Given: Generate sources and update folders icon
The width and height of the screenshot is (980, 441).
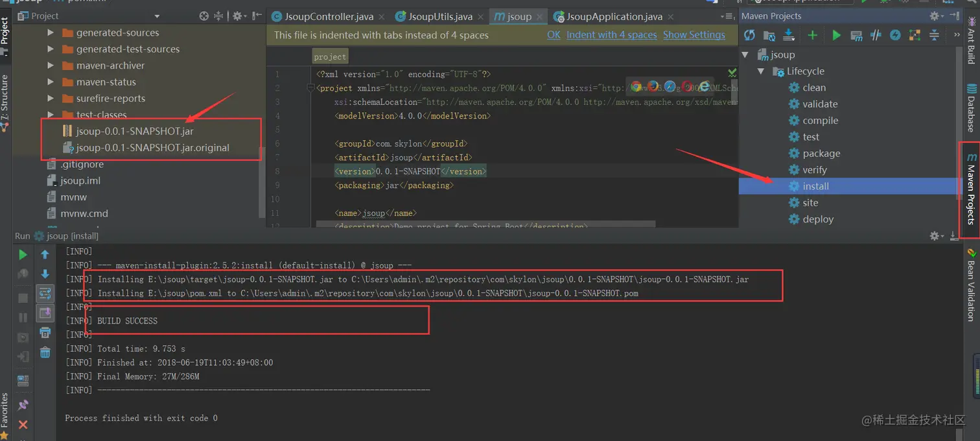Looking at the screenshot, I should click(x=770, y=35).
